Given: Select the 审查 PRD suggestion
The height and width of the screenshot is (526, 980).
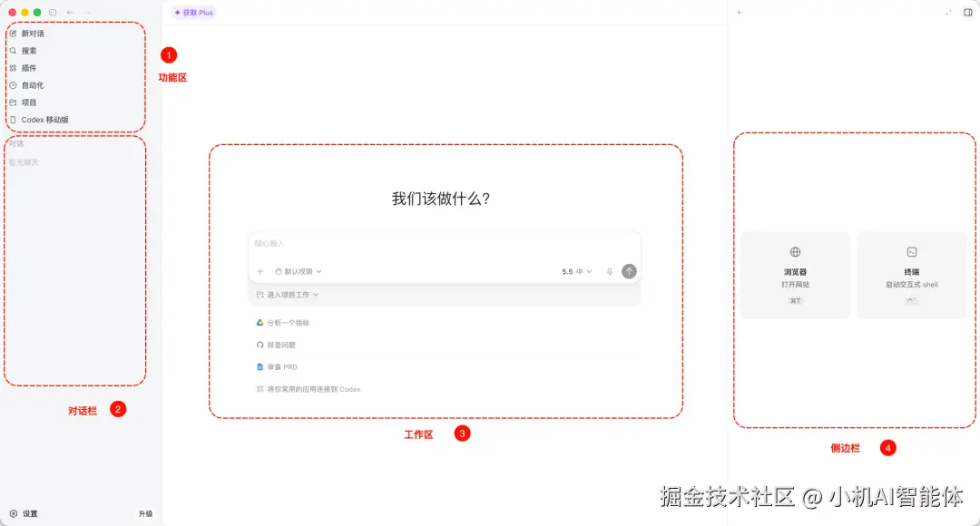Looking at the screenshot, I should (x=277, y=367).
